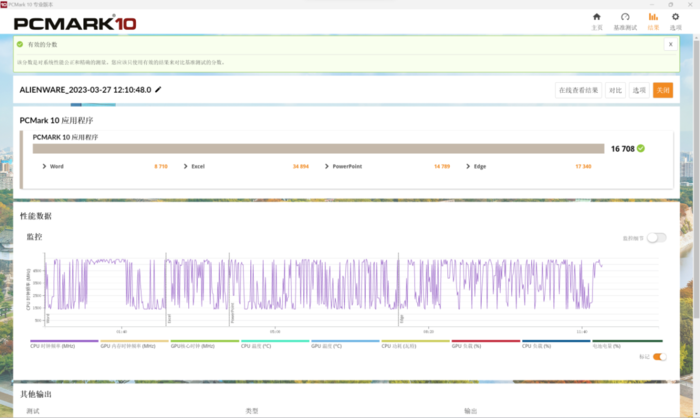Click the Test column header in other output

pos(33,410)
